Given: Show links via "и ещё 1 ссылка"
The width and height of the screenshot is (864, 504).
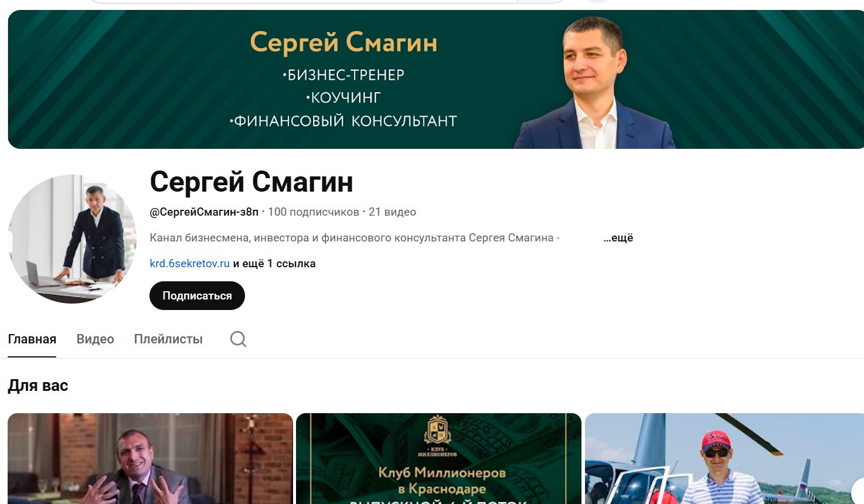Looking at the screenshot, I should tap(274, 264).
